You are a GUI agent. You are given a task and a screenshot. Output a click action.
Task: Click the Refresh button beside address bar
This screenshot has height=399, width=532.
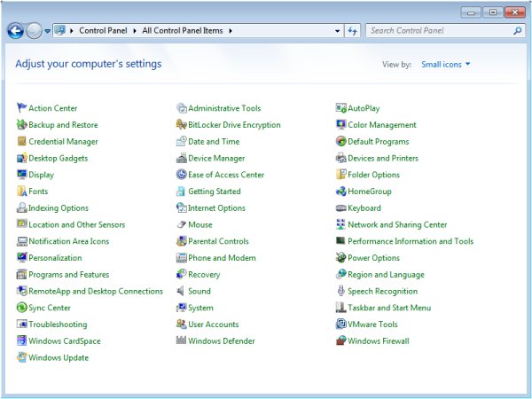[x=353, y=31]
